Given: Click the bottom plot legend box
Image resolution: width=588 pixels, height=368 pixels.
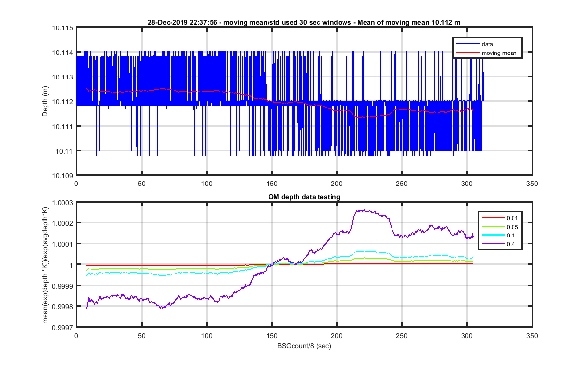Looking at the screenshot, I should click(500, 231).
